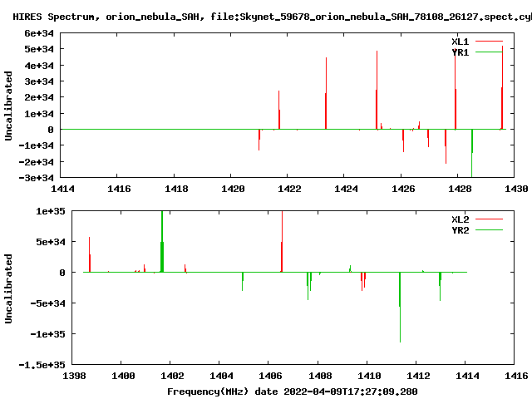Click the -1.5e+35 y-axis label
Viewport: 532px width, 399px height.
pos(42,365)
